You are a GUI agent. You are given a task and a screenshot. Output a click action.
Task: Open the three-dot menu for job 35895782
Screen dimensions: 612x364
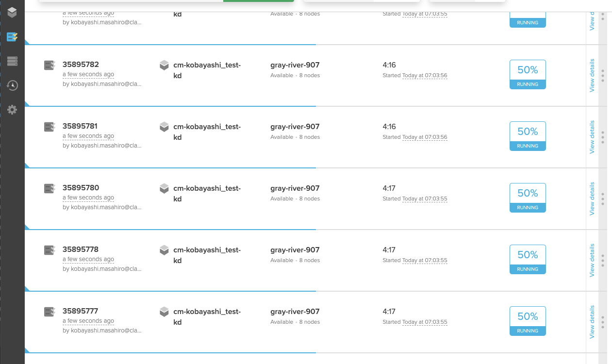click(602, 76)
